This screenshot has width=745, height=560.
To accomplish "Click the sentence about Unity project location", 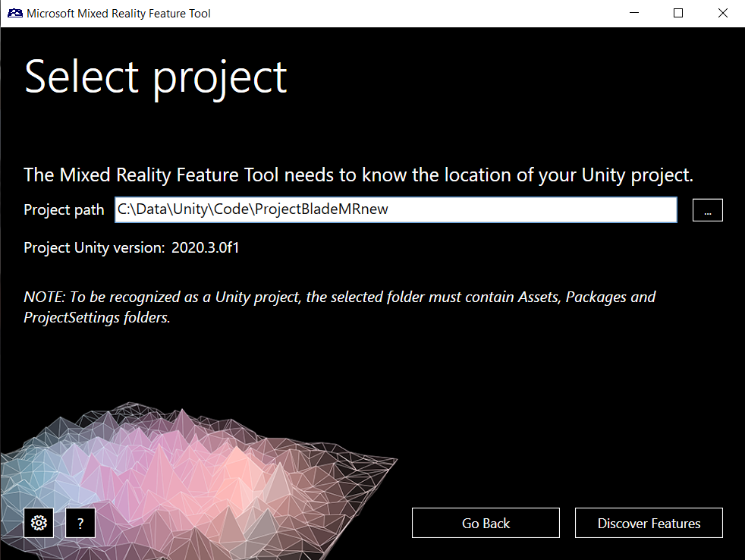I will tap(358, 175).
